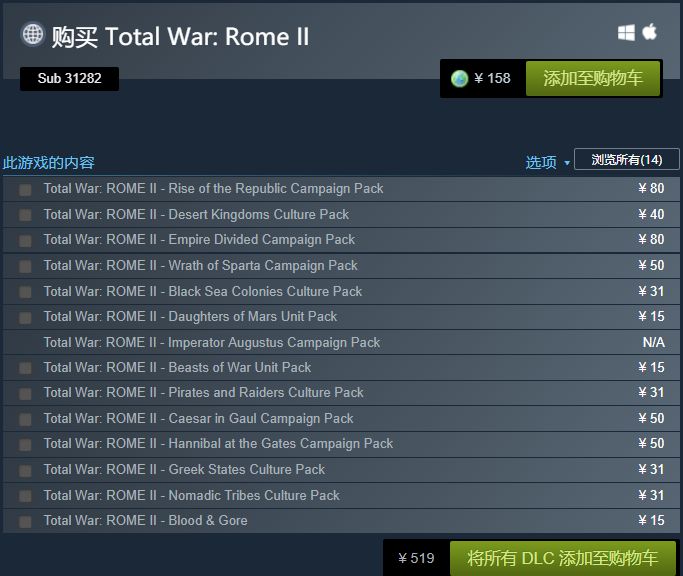Click the Windows platform icon
683x576 pixels.
[x=626, y=33]
